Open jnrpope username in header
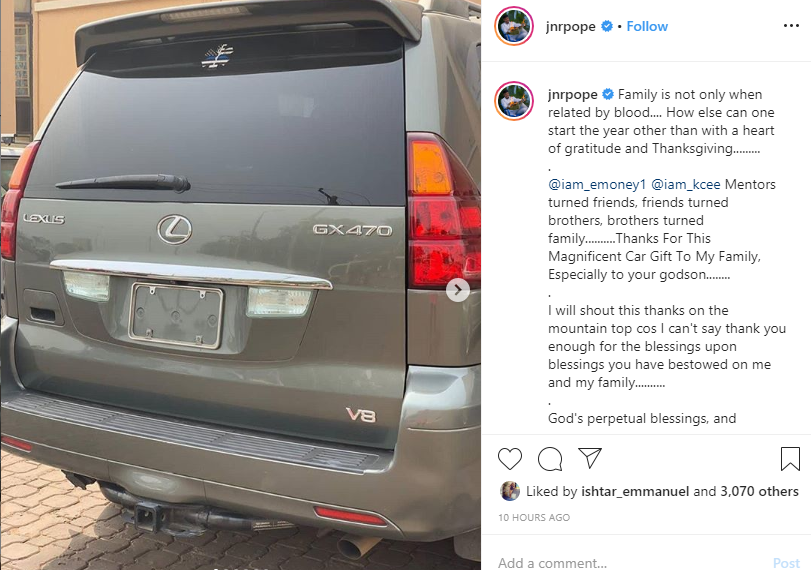Image resolution: width=811 pixels, height=570 pixels. pyautogui.click(x=570, y=26)
